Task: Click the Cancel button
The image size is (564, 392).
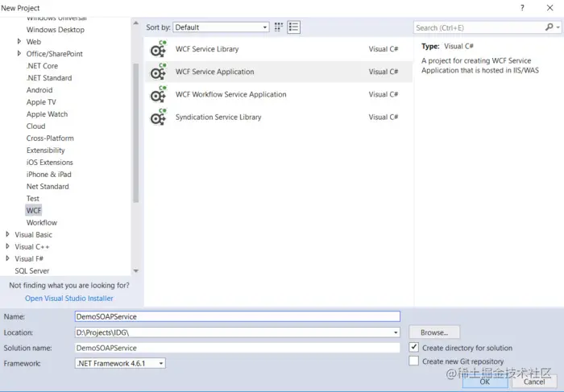Action: (534, 382)
